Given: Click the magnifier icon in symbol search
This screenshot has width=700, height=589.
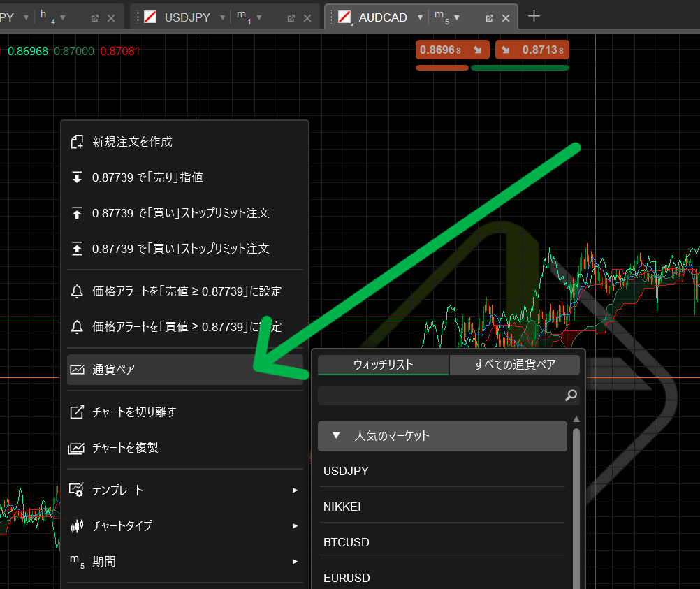Looking at the screenshot, I should click(x=571, y=395).
